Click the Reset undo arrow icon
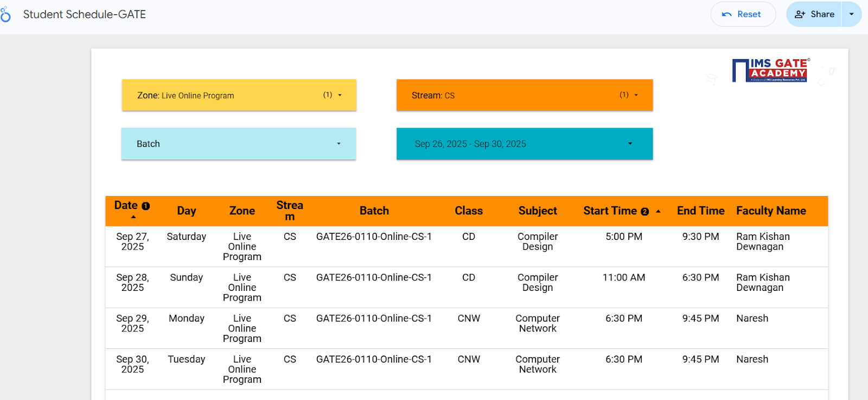Viewport: 868px width, 400px height. point(727,15)
